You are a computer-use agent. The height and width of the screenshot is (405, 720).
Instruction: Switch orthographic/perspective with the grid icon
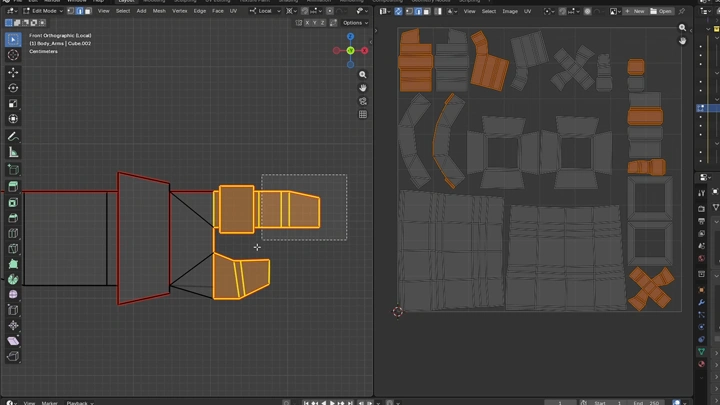363,114
